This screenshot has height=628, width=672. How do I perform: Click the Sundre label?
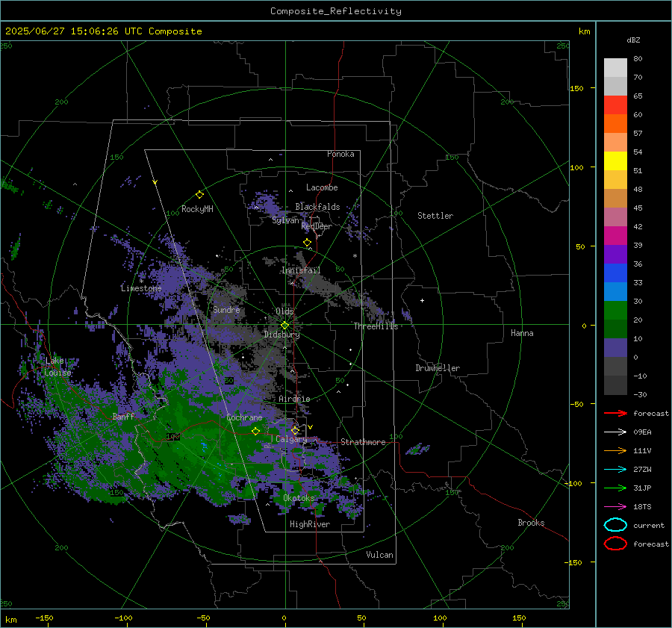tap(226, 309)
